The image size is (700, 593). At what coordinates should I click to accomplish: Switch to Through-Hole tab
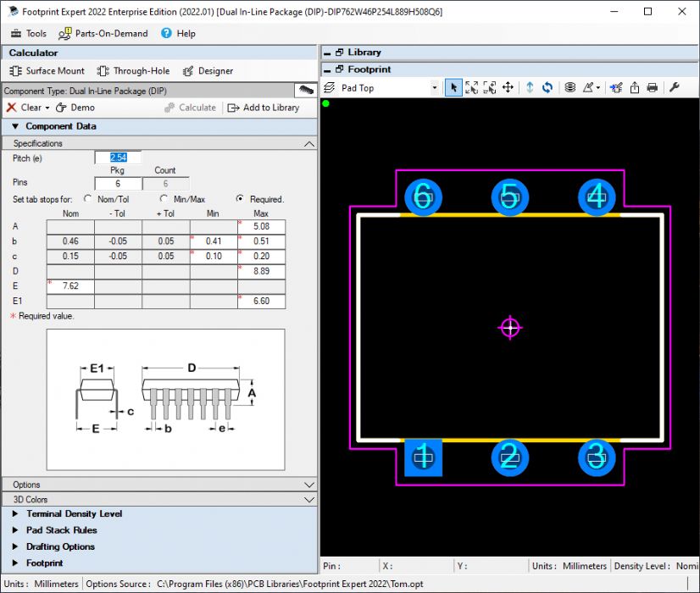pyautogui.click(x=134, y=71)
